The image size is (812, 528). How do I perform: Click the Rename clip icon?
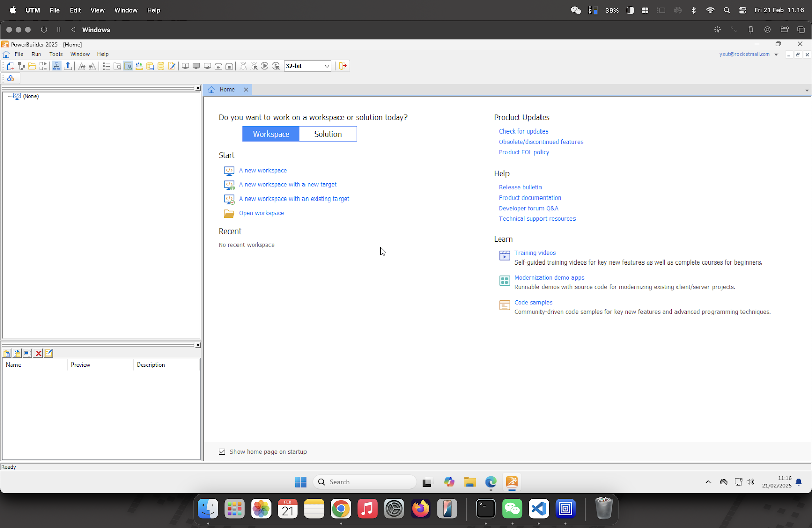(28, 353)
